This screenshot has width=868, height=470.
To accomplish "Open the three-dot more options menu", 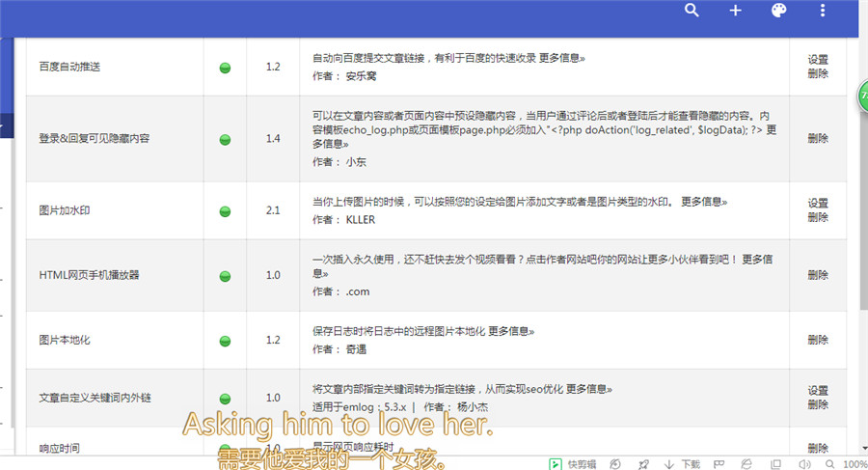I will pyautogui.click(x=823, y=11).
